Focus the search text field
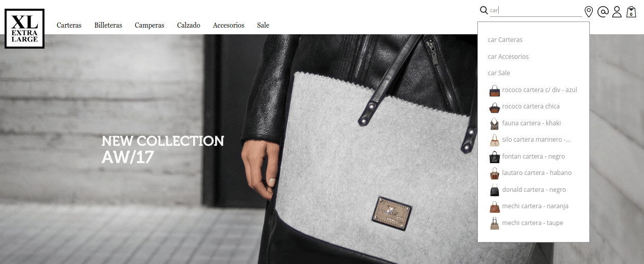Viewport: 644px width, 264px height. (x=536, y=11)
